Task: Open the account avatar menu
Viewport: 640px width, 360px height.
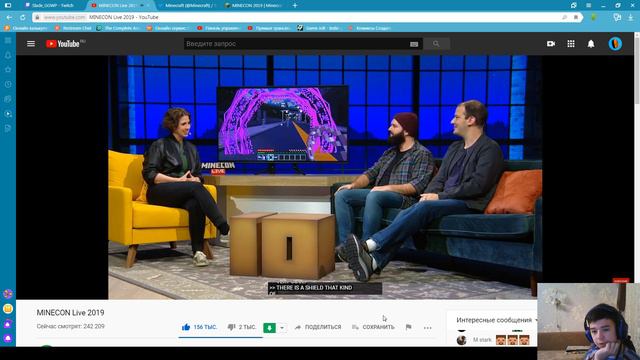Action: tap(615, 44)
